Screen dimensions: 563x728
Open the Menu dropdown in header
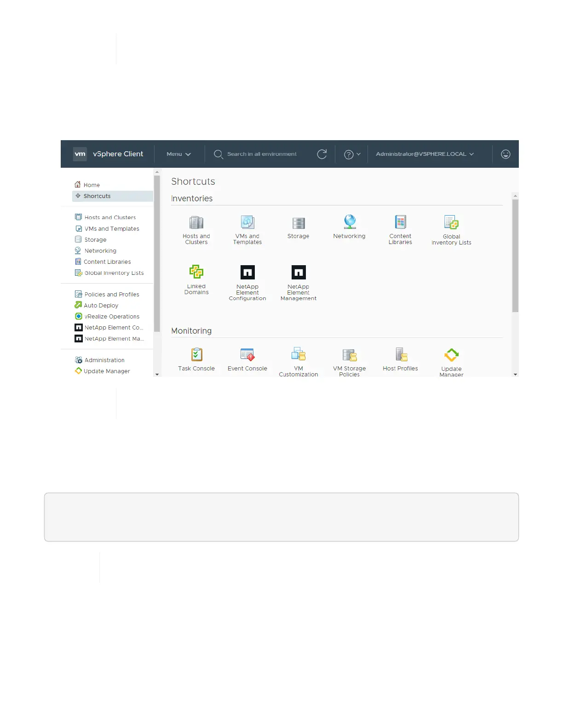[x=178, y=154]
